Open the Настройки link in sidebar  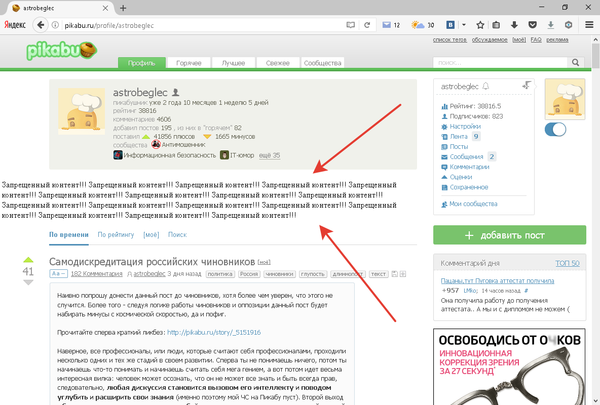coord(464,127)
